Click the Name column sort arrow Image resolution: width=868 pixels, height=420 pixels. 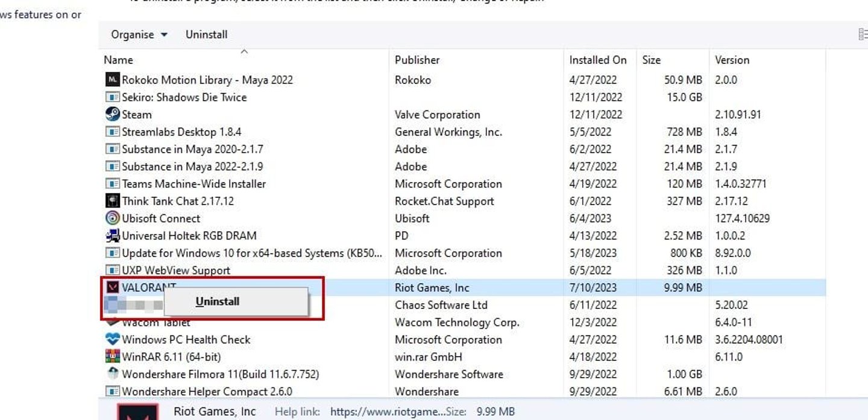244,51
